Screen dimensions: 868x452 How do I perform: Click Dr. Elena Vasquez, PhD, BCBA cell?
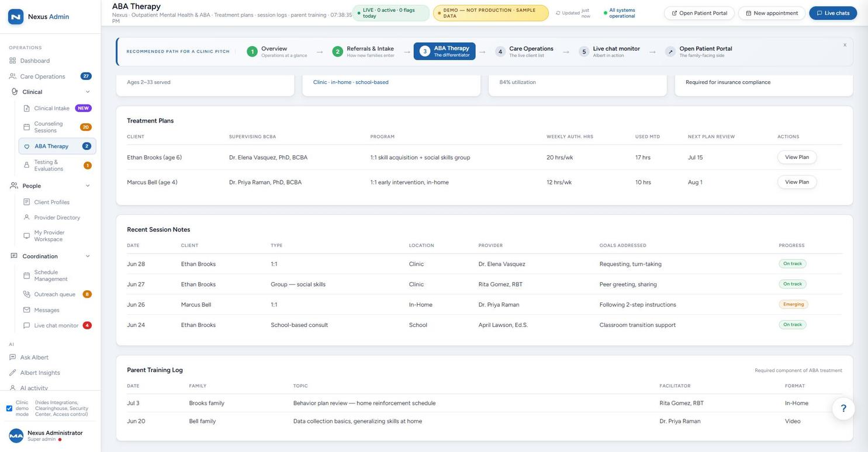268,158
